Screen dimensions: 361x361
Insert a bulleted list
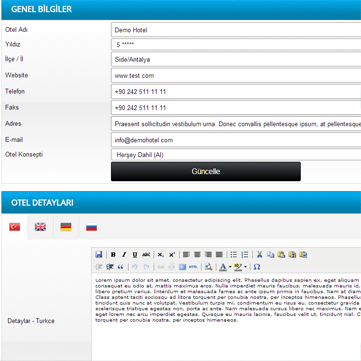coord(234,255)
